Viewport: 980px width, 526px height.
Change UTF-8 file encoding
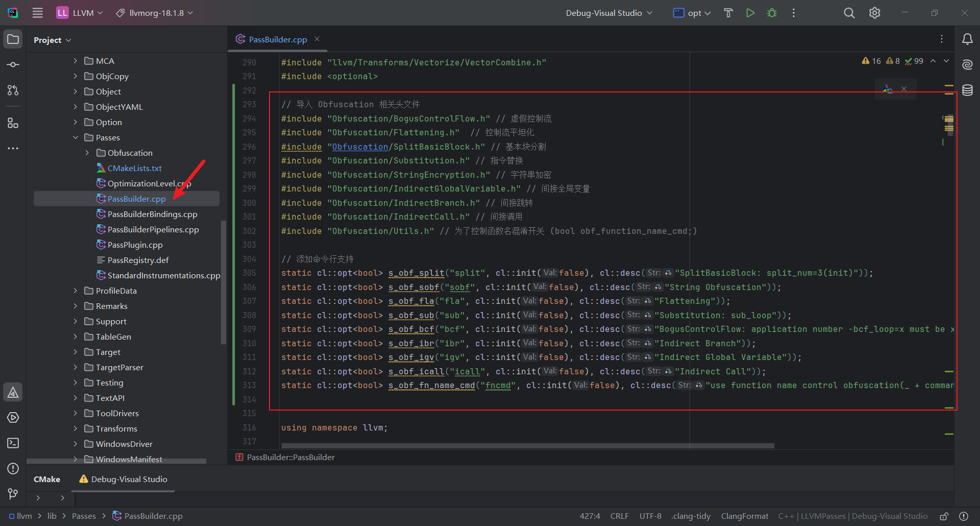(650, 516)
